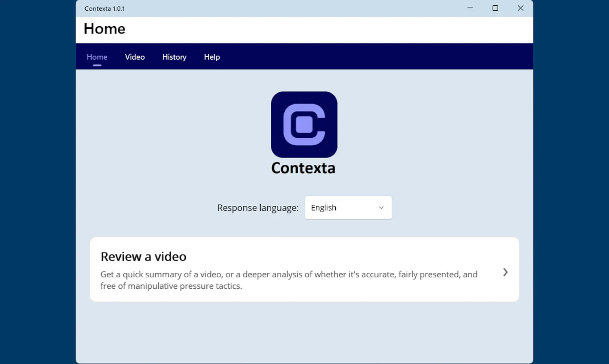Minimize the Contexta window
This screenshot has width=609, height=364.
click(470, 8)
